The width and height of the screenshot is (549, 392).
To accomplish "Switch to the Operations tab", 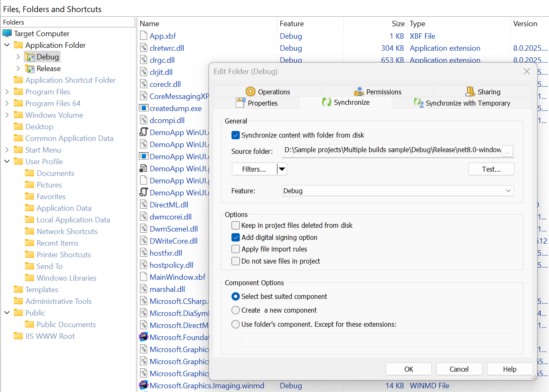I will (268, 91).
